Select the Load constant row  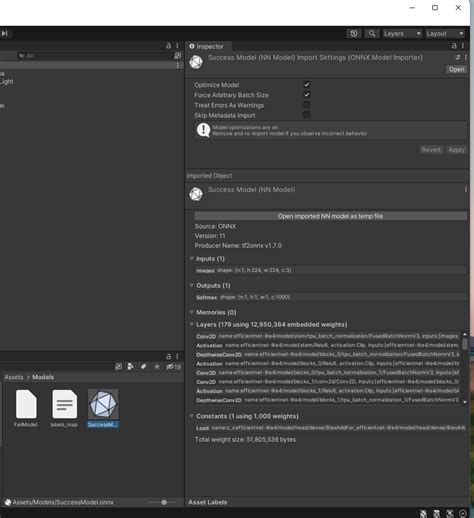pos(330,428)
